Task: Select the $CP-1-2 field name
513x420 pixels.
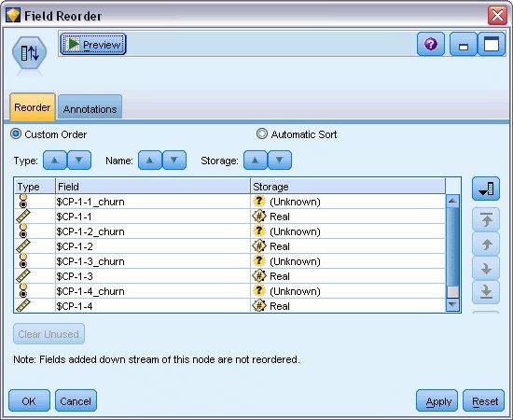Action: coord(75,246)
